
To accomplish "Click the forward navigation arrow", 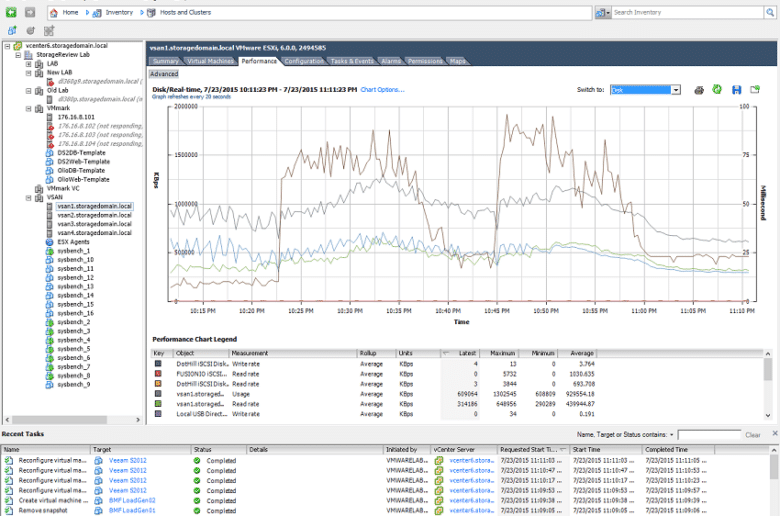I will pos(30,12).
